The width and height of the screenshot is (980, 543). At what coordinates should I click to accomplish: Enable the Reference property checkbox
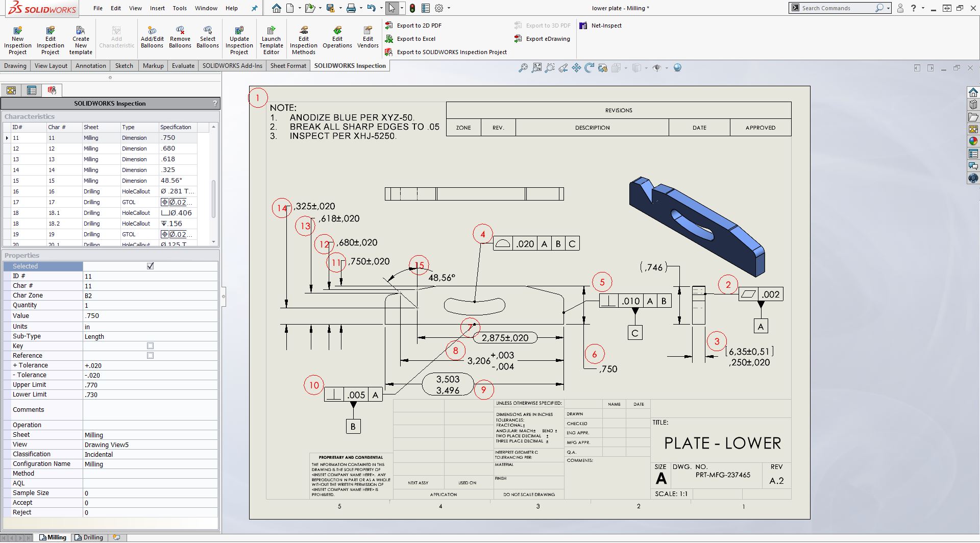click(x=150, y=356)
